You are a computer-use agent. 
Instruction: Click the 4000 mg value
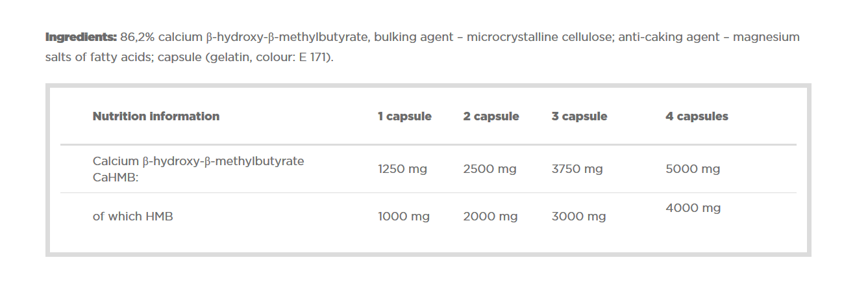click(x=693, y=208)
